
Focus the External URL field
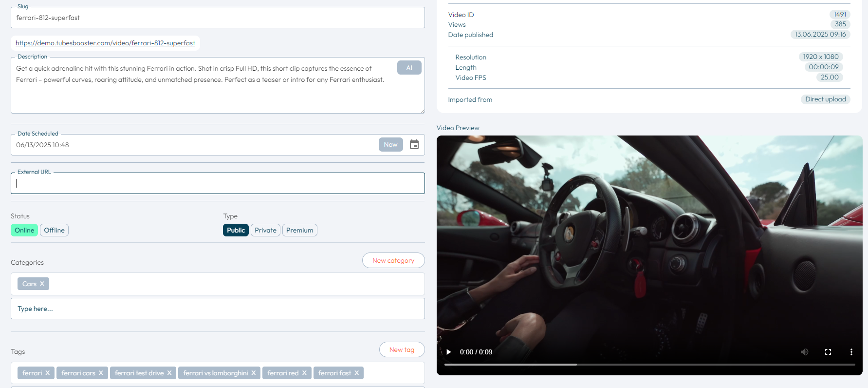click(218, 183)
